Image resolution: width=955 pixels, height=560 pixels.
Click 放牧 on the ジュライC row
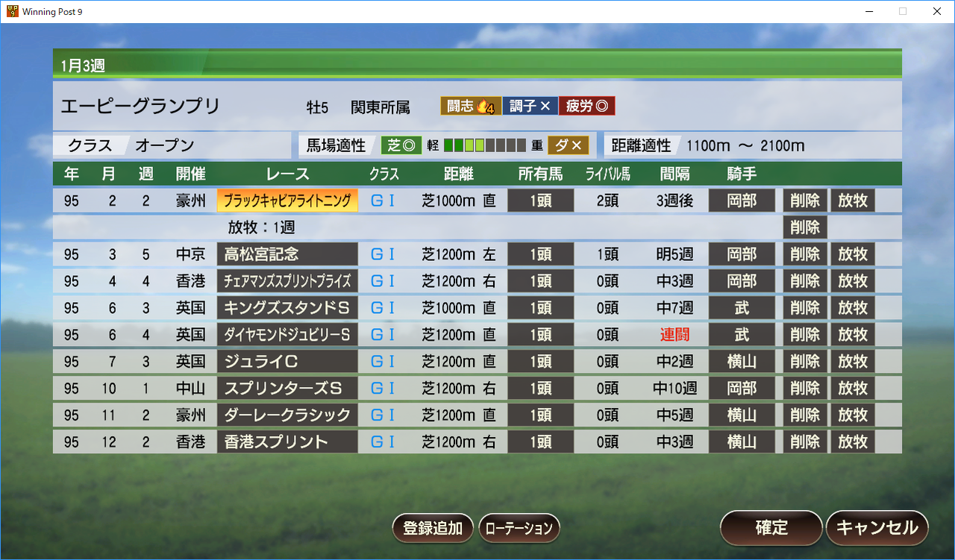(853, 362)
